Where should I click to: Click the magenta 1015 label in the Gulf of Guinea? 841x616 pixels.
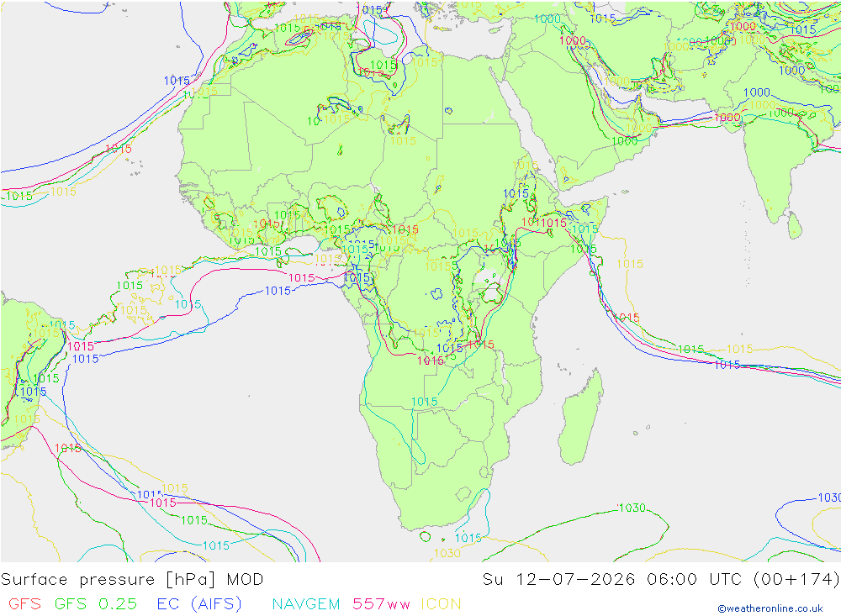tap(301, 277)
